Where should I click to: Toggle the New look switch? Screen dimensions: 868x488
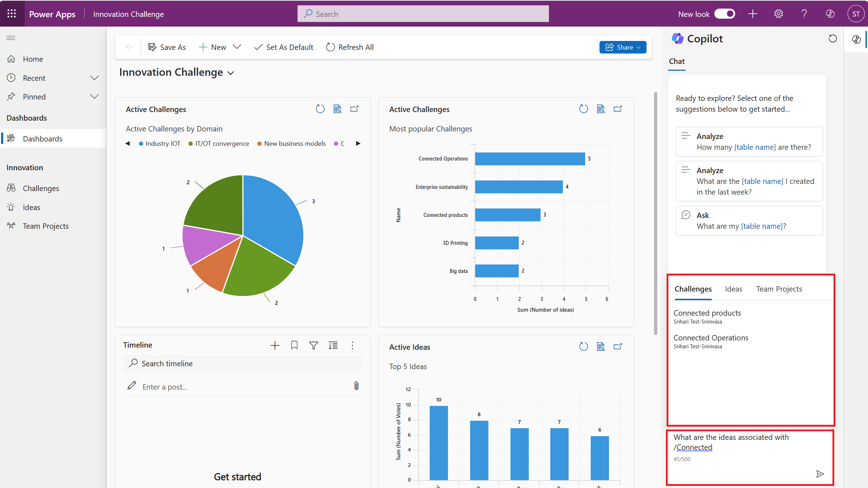[x=724, y=14]
